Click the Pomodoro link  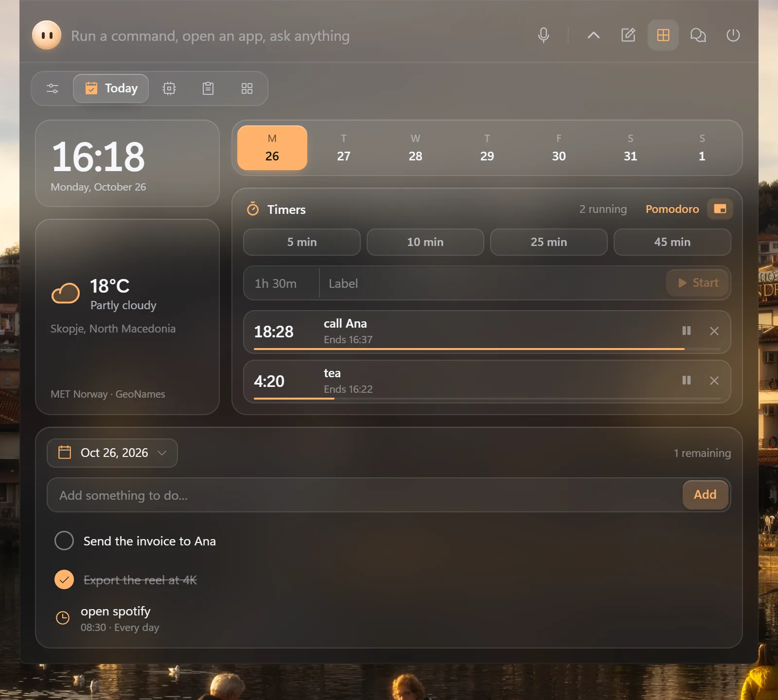click(x=672, y=209)
